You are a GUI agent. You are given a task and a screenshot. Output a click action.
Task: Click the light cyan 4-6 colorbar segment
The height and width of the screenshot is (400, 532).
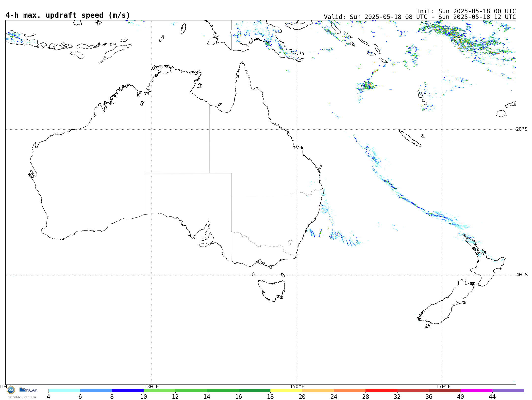(x=64, y=391)
